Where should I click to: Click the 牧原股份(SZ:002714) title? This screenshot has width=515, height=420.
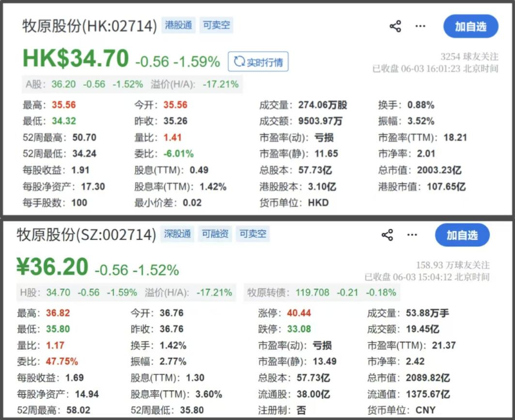pyautogui.click(x=86, y=235)
